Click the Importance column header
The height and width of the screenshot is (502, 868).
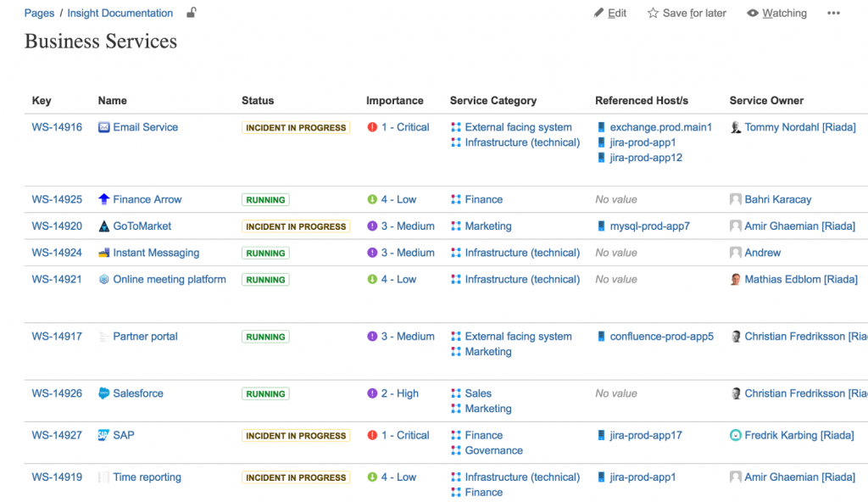pyautogui.click(x=395, y=100)
